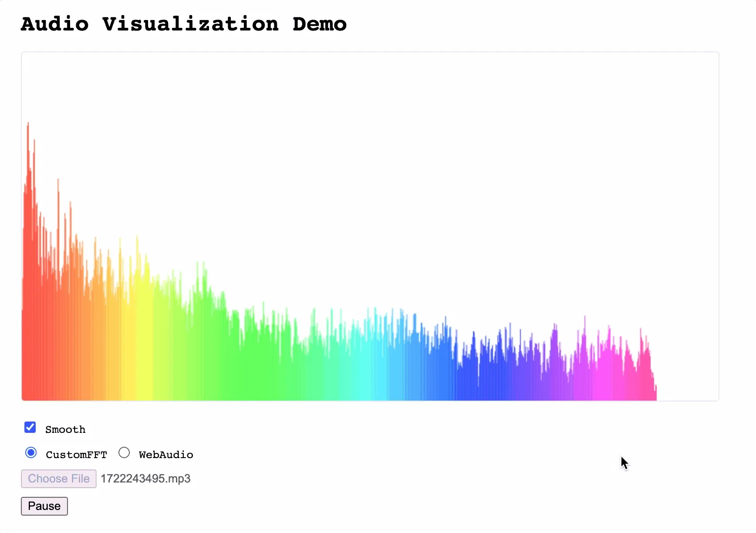Select the CustomFFT radio button
The width and height of the screenshot is (756, 533).
(31, 453)
